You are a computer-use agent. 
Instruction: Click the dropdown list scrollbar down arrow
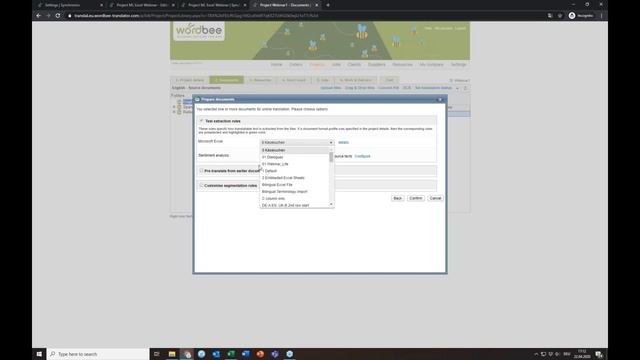[331, 204]
